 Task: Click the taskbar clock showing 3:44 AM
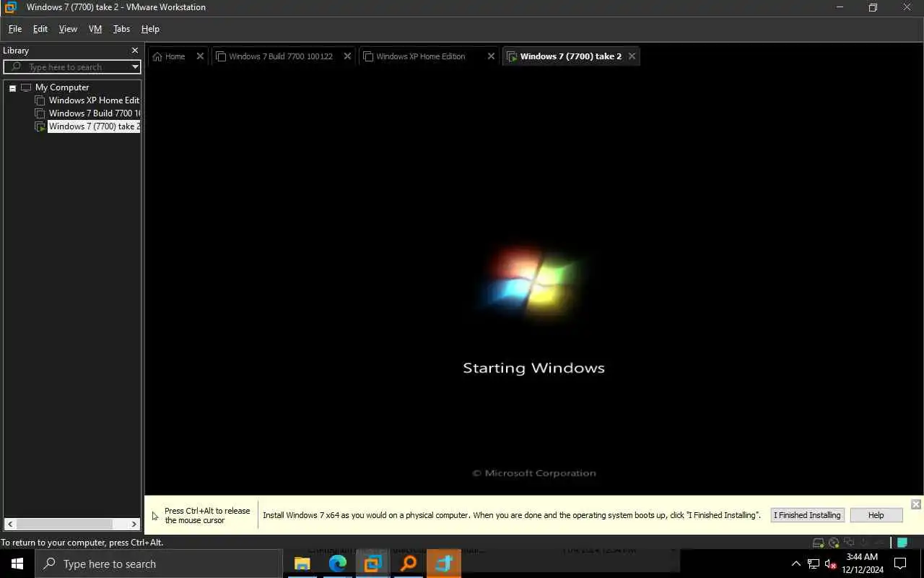point(862,564)
